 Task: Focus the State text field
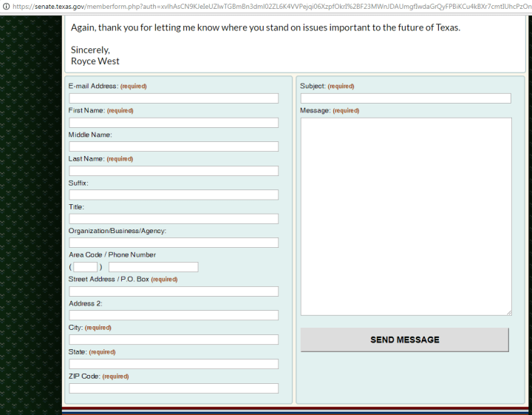(174, 364)
